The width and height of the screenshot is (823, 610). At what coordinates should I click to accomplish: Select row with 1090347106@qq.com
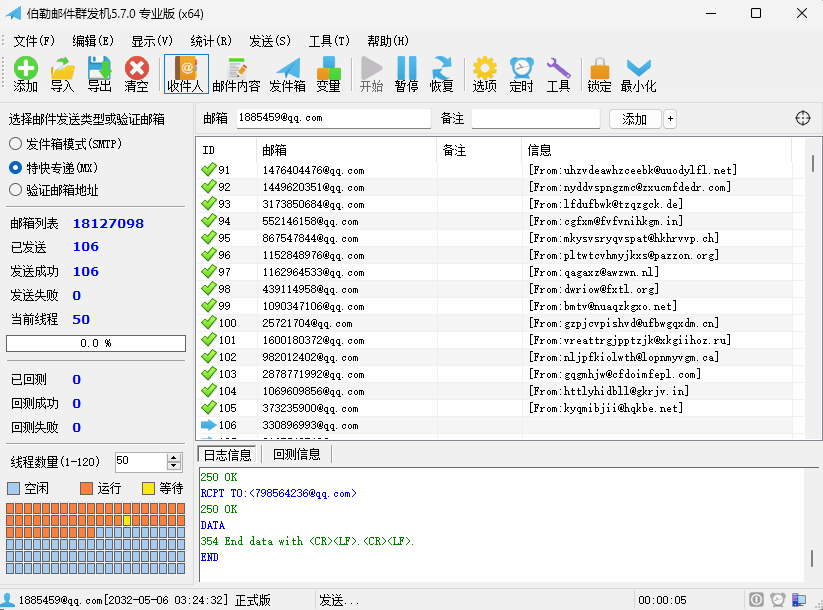pyautogui.click(x=500, y=306)
